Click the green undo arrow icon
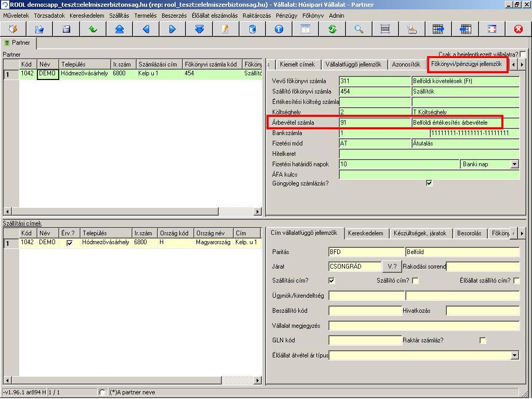Image resolution: width=532 pixels, height=399 pixels. [92, 29]
